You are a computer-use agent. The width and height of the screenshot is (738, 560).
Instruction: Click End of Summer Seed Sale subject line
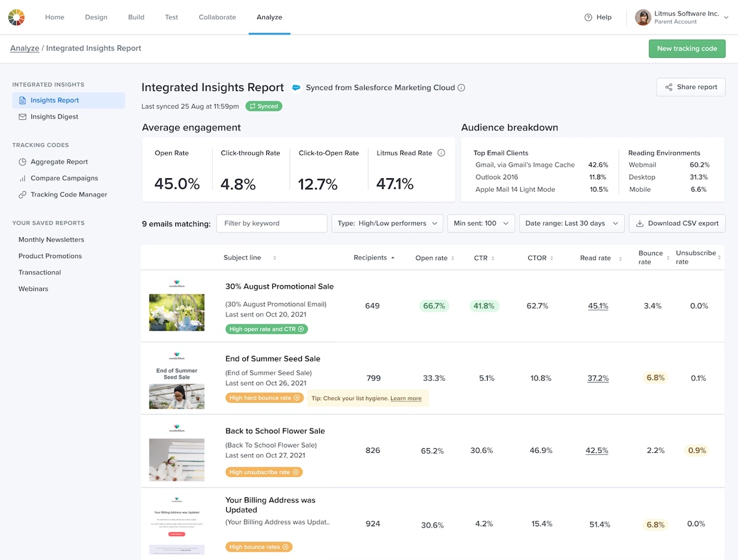(x=273, y=359)
